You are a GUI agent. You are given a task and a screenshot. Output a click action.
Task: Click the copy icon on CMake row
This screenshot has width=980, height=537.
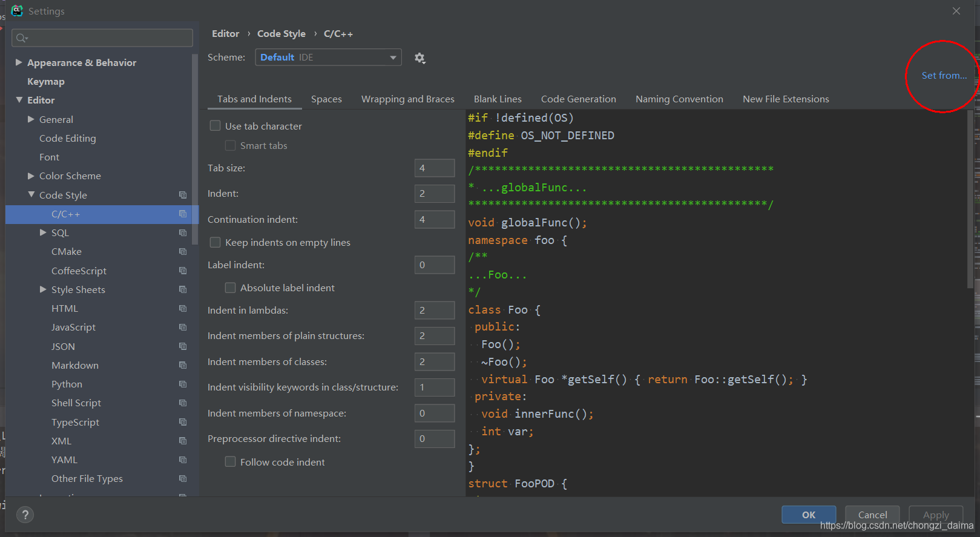(x=183, y=251)
